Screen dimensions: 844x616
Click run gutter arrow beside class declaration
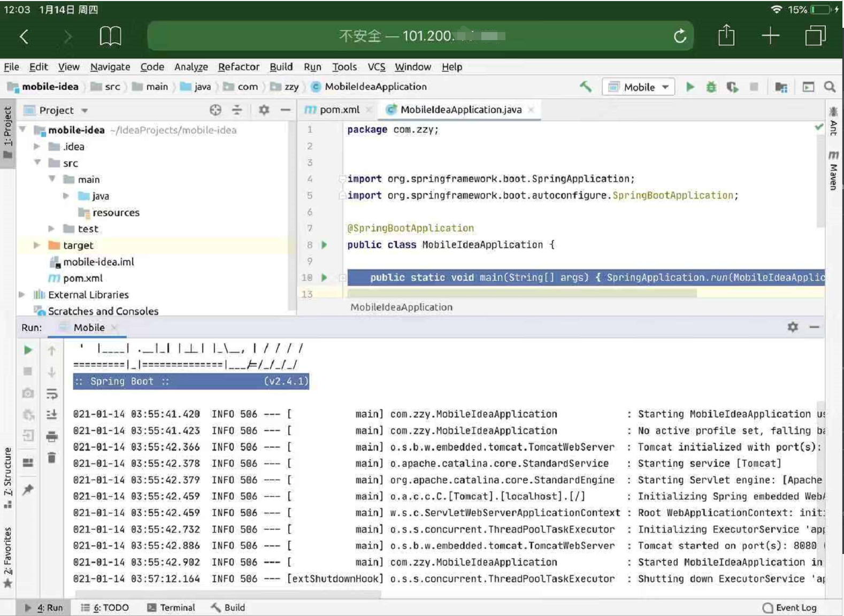324,245
